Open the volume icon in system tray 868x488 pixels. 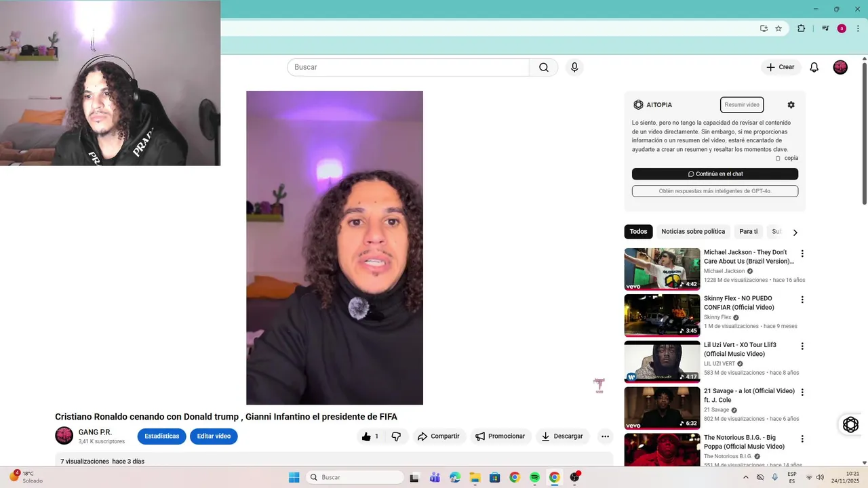(821, 478)
